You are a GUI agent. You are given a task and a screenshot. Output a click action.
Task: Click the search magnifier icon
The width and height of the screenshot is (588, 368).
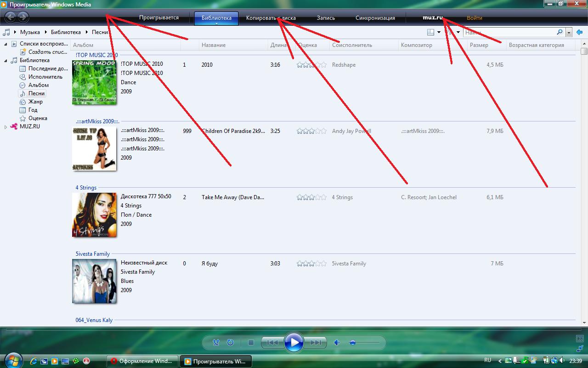pos(560,32)
